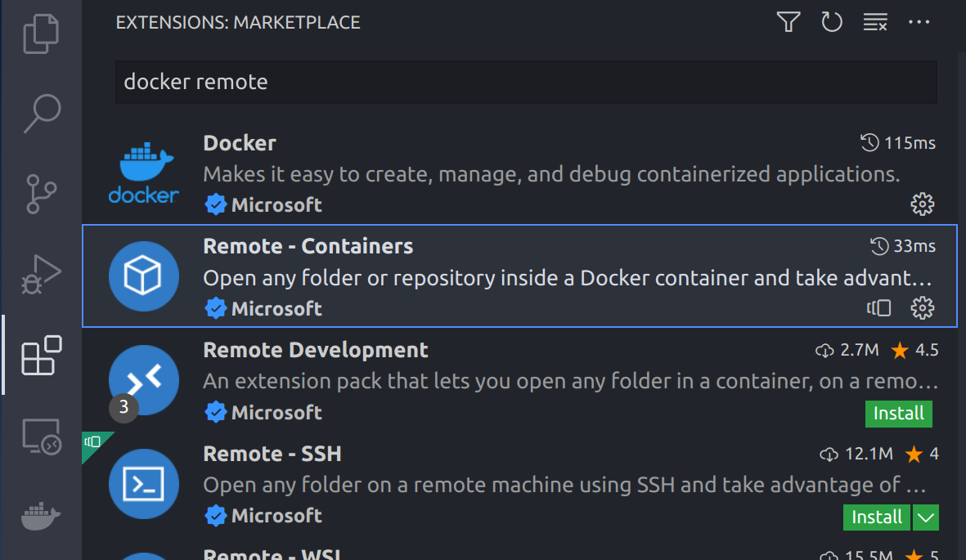Screen dimensions: 966x560
Task: Open Views and More Actions menu
Action: 919,22
